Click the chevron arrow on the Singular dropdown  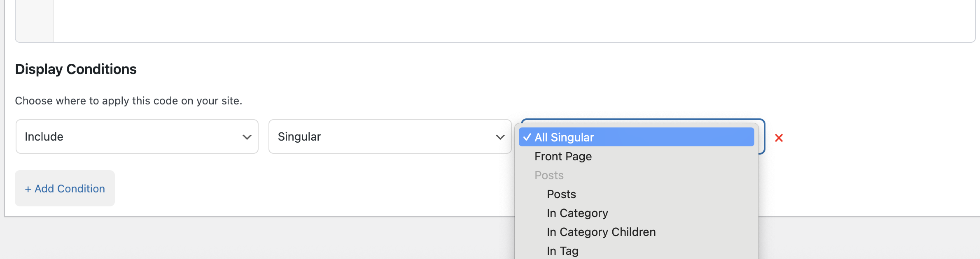[x=500, y=137]
